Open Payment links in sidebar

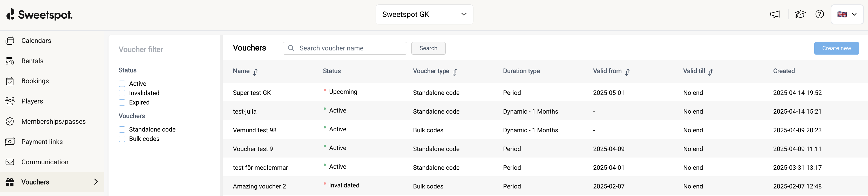click(42, 142)
